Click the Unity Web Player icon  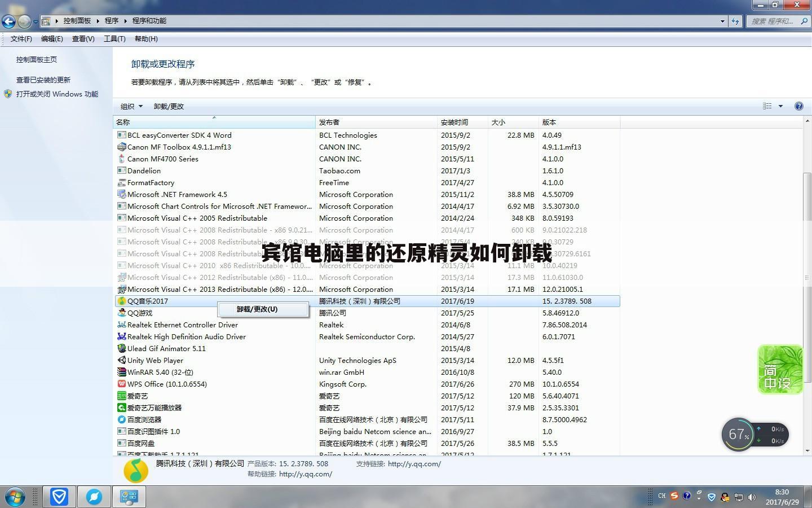point(121,361)
